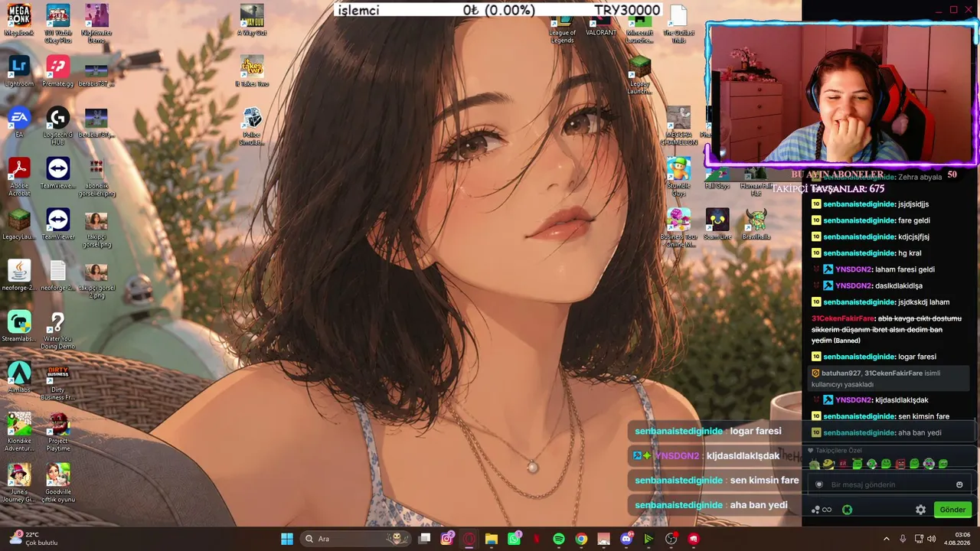The image size is (980, 551).
Task: Open the webcam overlay preview
Action: pyautogui.click(x=841, y=94)
